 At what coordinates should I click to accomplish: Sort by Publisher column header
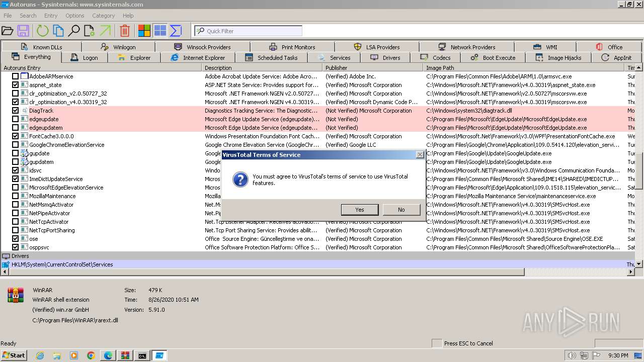(x=373, y=68)
